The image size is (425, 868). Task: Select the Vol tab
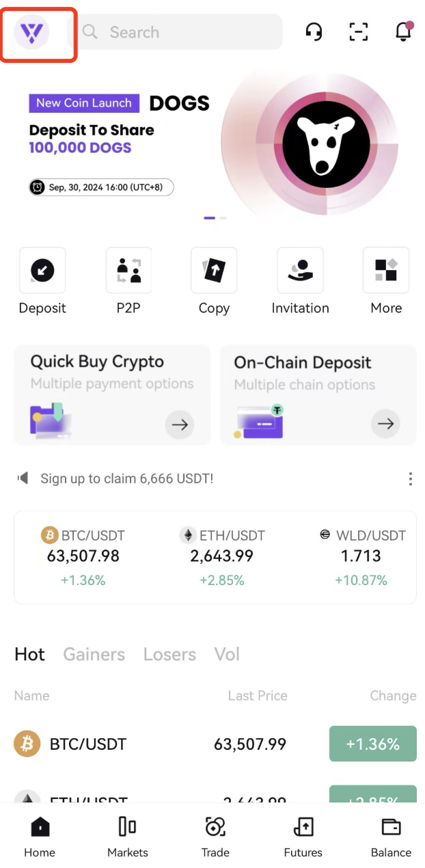click(227, 654)
